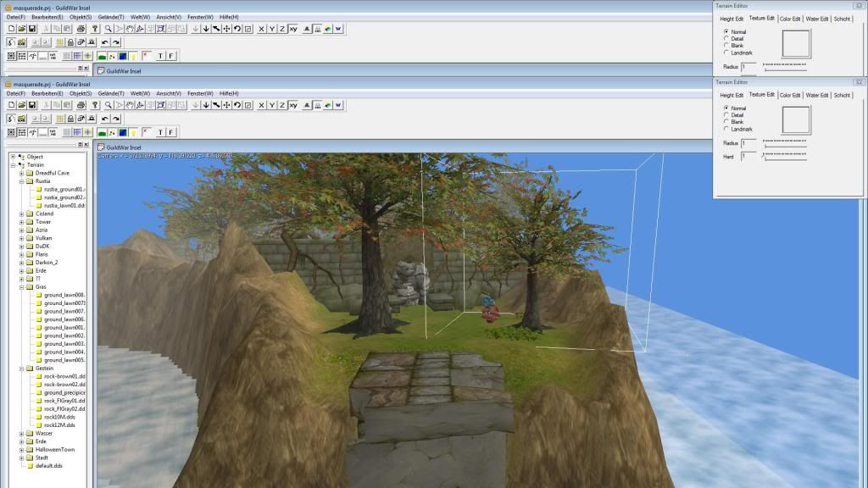Open Datei(F) menu in lower window

15,93
